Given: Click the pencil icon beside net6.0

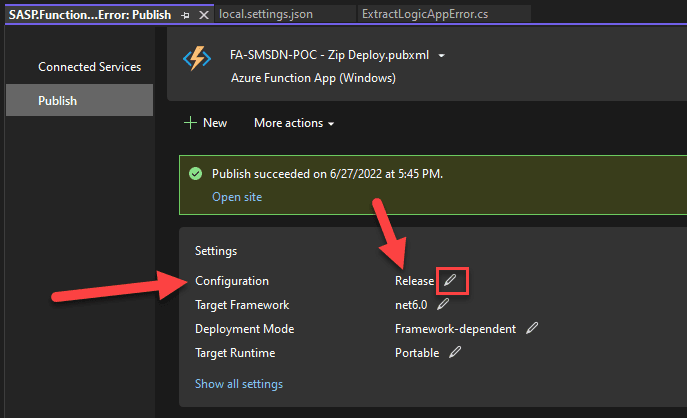Looking at the screenshot, I should [x=443, y=305].
